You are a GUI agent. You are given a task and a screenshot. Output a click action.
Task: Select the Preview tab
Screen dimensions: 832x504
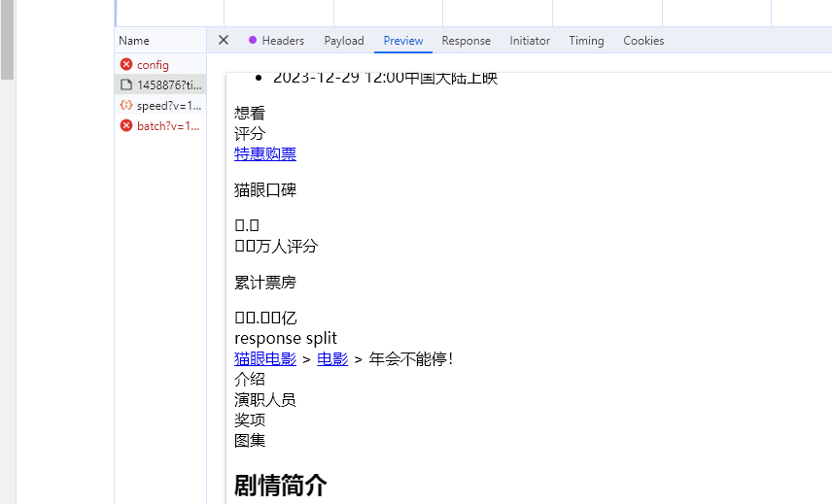403,41
